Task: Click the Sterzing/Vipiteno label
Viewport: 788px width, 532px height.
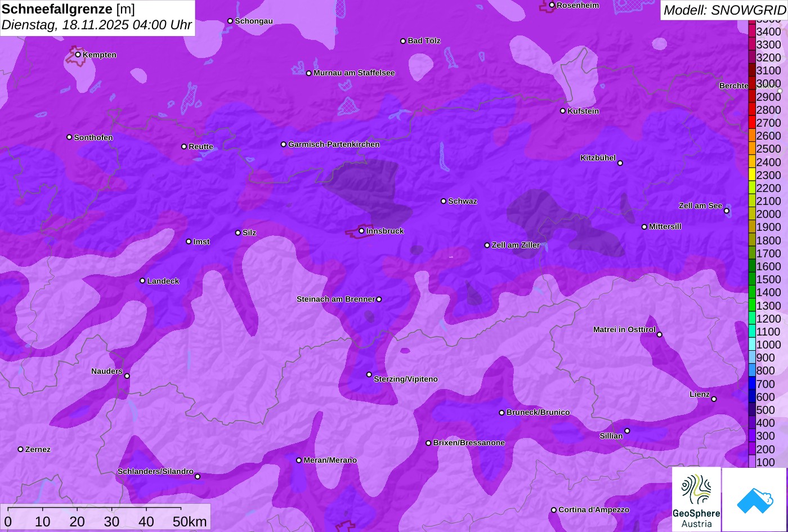Action: click(x=406, y=379)
